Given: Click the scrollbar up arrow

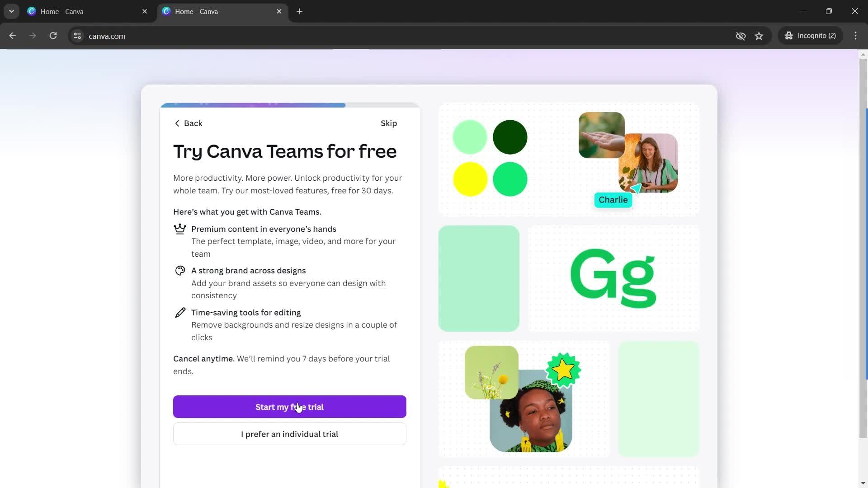Looking at the screenshot, I should [x=863, y=54].
